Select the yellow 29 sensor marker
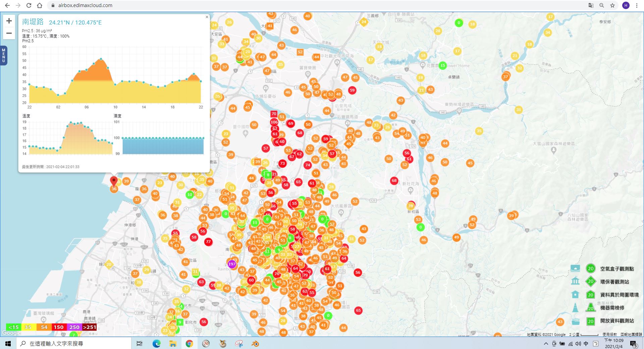The width and height of the screenshot is (644, 349). pyautogui.click(x=146, y=270)
